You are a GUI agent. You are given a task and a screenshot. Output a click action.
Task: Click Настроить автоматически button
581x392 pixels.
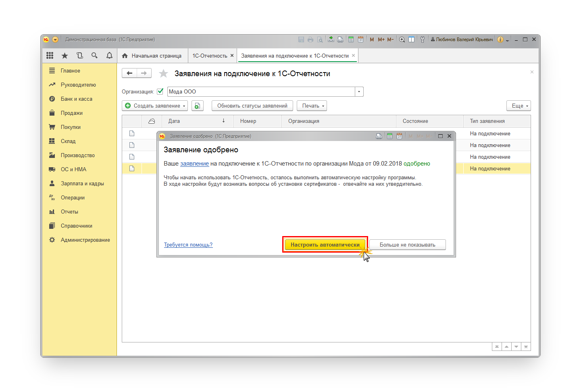pyautogui.click(x=325, y=245)
